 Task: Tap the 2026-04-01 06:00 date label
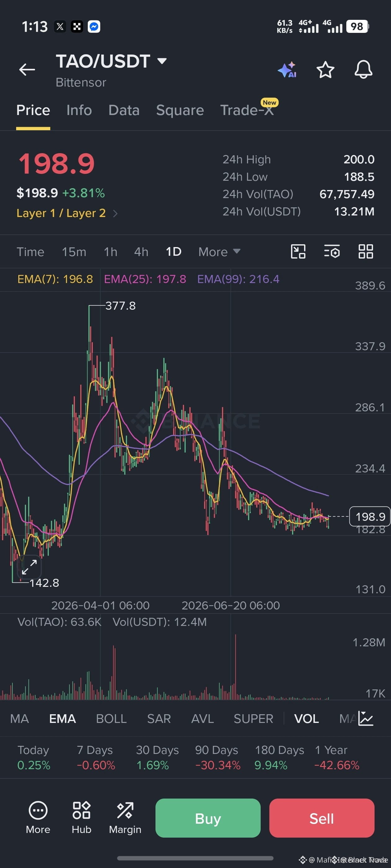coord(100,605)
